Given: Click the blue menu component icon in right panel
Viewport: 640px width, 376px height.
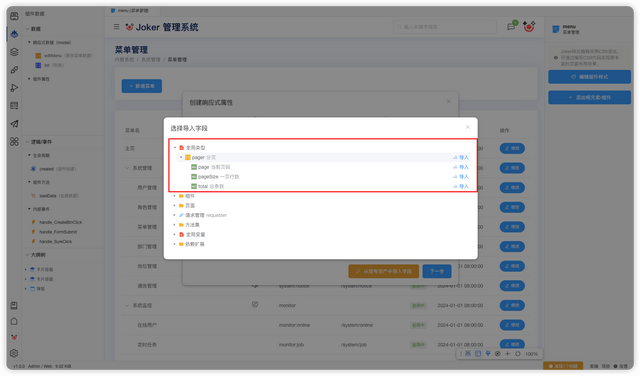Looking at the screenshot, I should pos(556,29).
